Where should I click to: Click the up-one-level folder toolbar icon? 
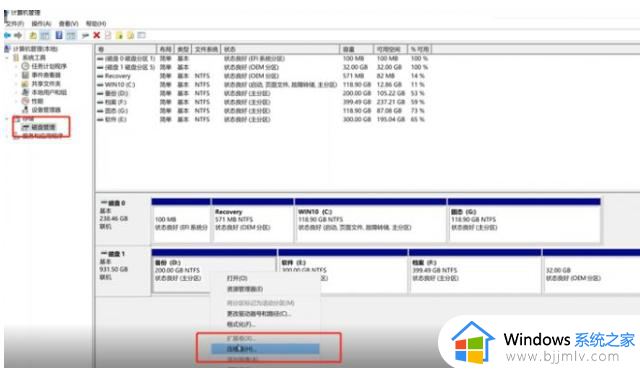(33, 35)
